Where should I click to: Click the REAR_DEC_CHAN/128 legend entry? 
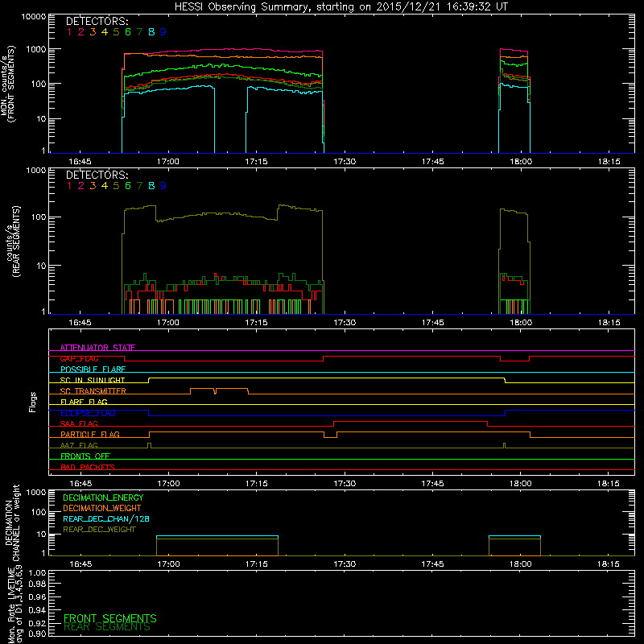click(x=106, y=519)
